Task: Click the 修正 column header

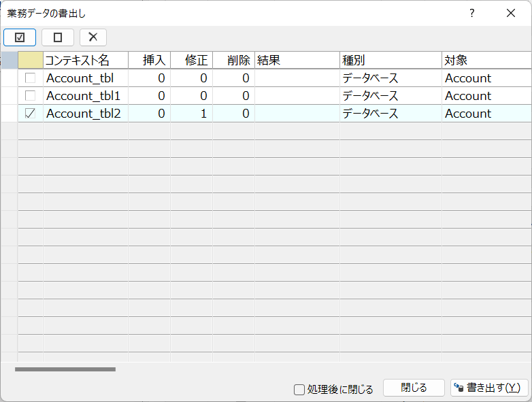Action: coord(191,60)
